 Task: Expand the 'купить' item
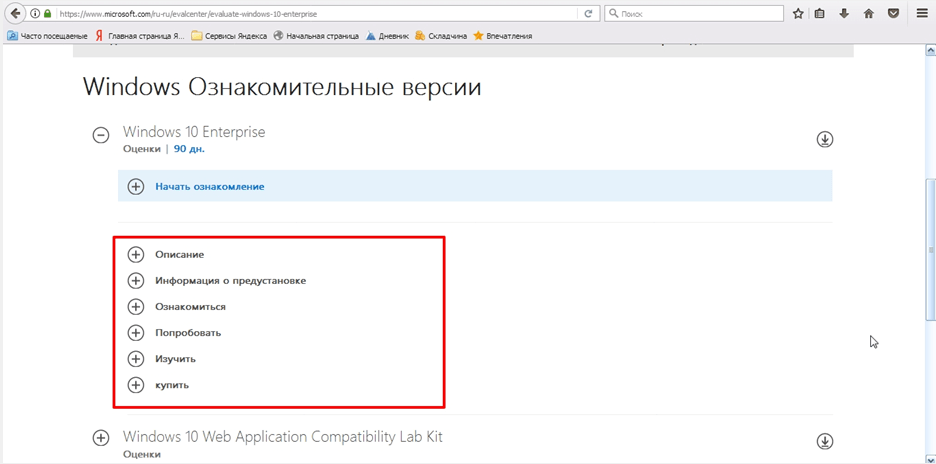136,385
